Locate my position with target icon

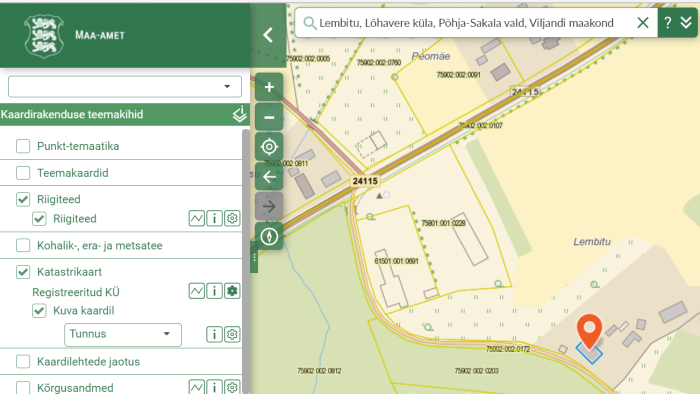click(x=269, y=147)
